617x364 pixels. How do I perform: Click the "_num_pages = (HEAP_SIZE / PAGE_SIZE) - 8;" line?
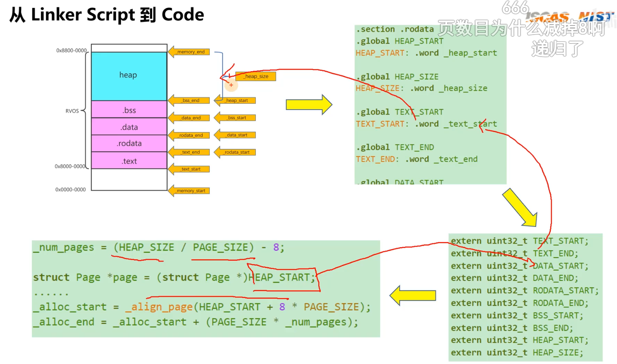pyautogui.click(x=159, y=248)
